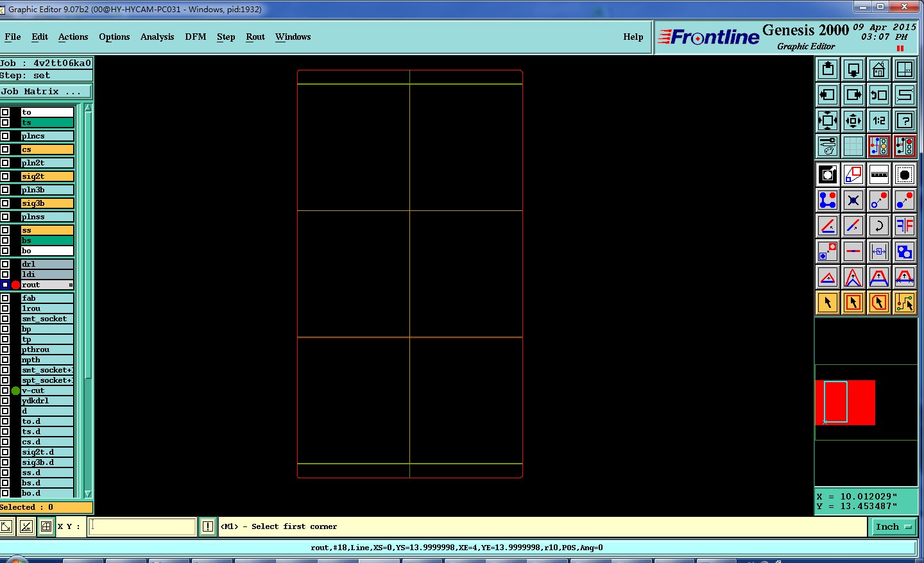Open the Edit menu
Viewport: 924px width, 563px height.
click(x=40, y=37)
